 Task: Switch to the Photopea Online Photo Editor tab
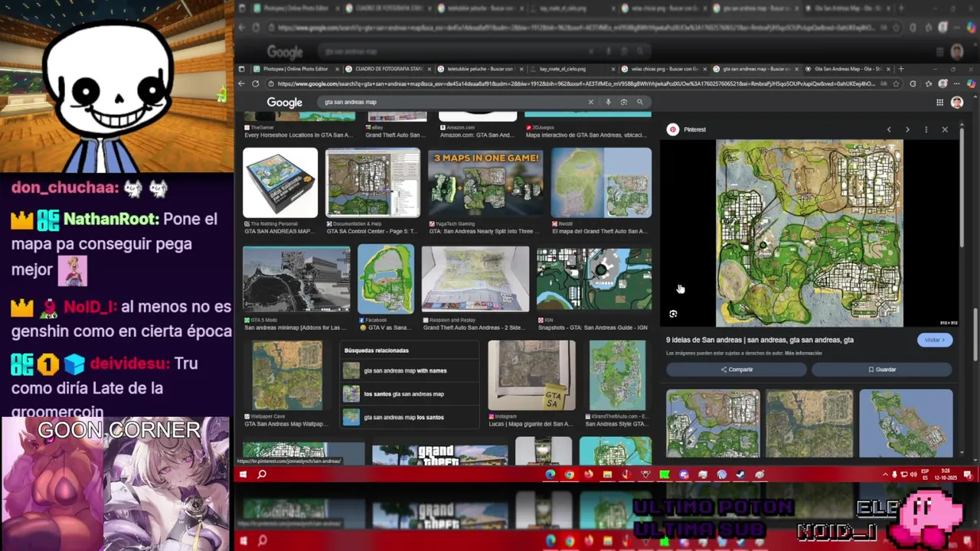coord(294,69)
